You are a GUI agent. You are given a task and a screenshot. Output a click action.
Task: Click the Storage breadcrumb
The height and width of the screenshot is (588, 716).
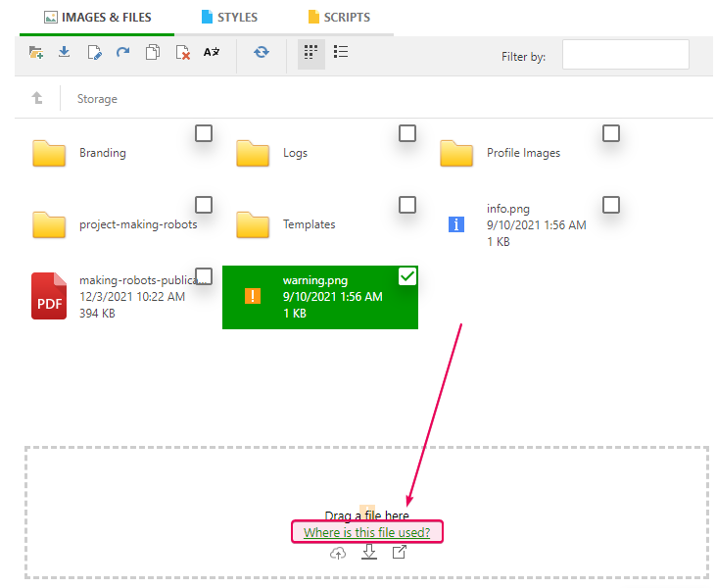[97, 99]
